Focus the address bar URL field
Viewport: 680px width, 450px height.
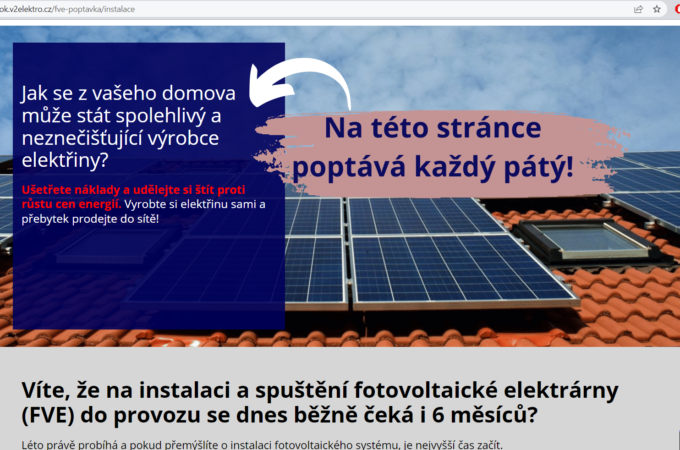300,8
